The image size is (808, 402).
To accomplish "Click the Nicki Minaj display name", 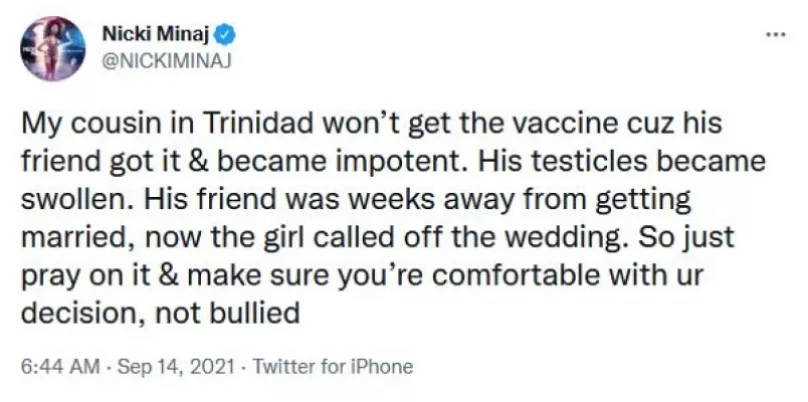I will pos(156,35).
